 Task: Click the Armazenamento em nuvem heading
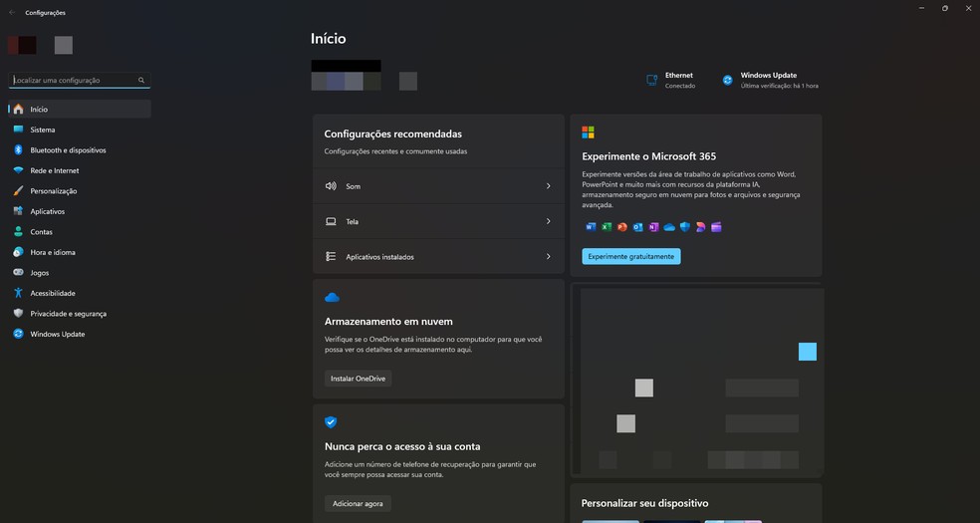388,321
